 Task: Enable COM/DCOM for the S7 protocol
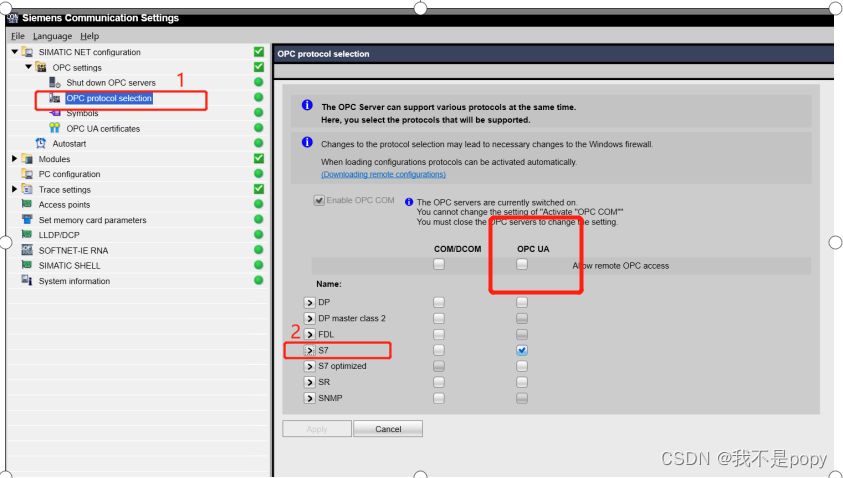439,350
